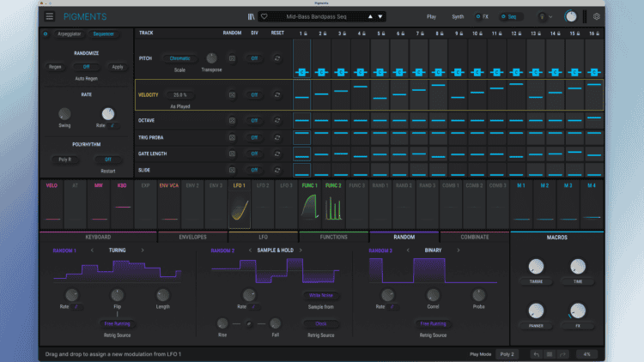Click Trig Proba randomize dice icon
Image resolution: width=644 pixels, height=362 pixels.
pyautogui.click(x=232, y=137)
